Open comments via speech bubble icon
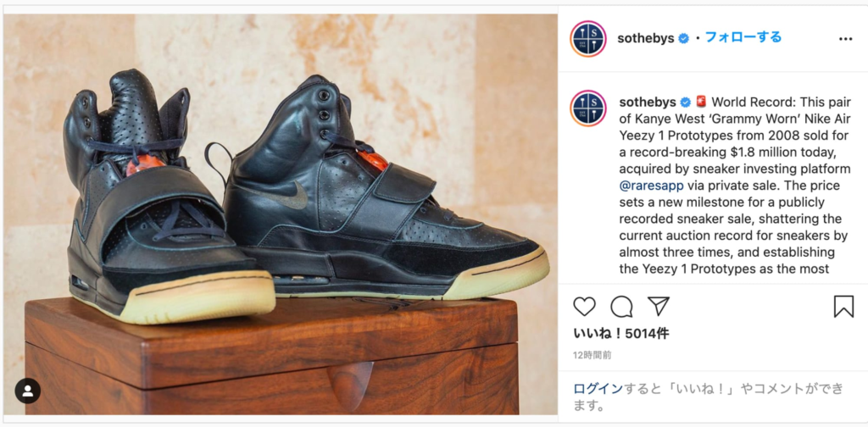868x427 pixels. point(621,307)
